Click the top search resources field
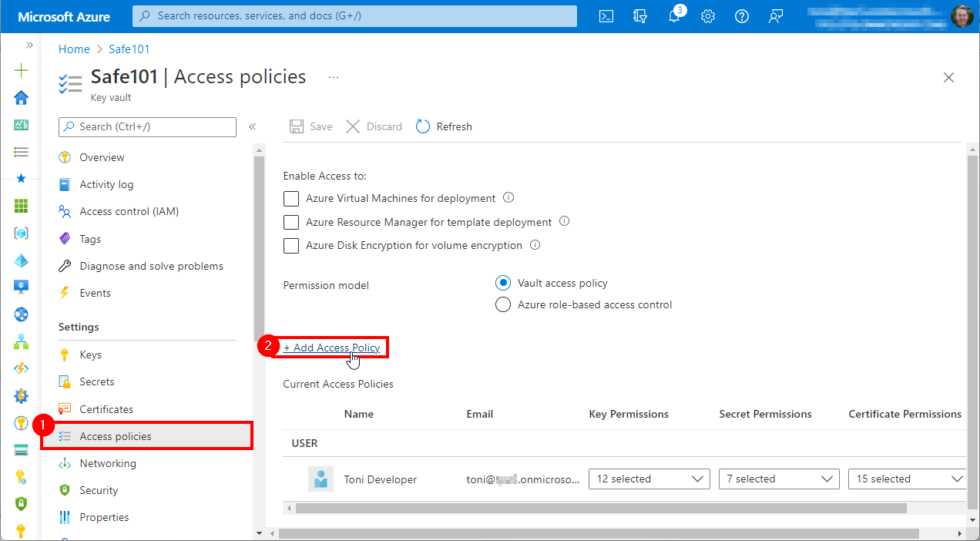Viewport: 980px width, 541px height. tap(354, 16)
